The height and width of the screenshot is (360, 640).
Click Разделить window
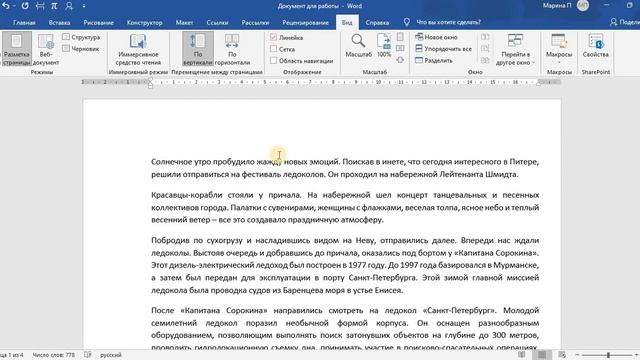pos(434,60)
